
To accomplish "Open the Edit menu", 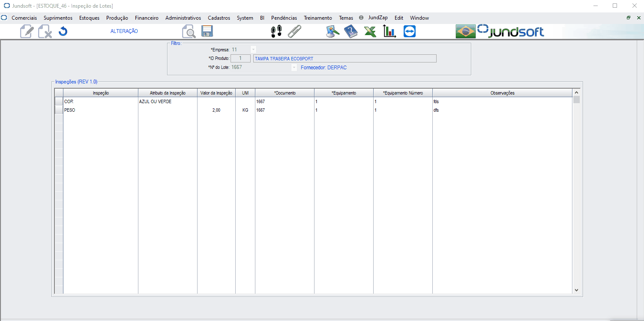I will [x=399, y=18].
